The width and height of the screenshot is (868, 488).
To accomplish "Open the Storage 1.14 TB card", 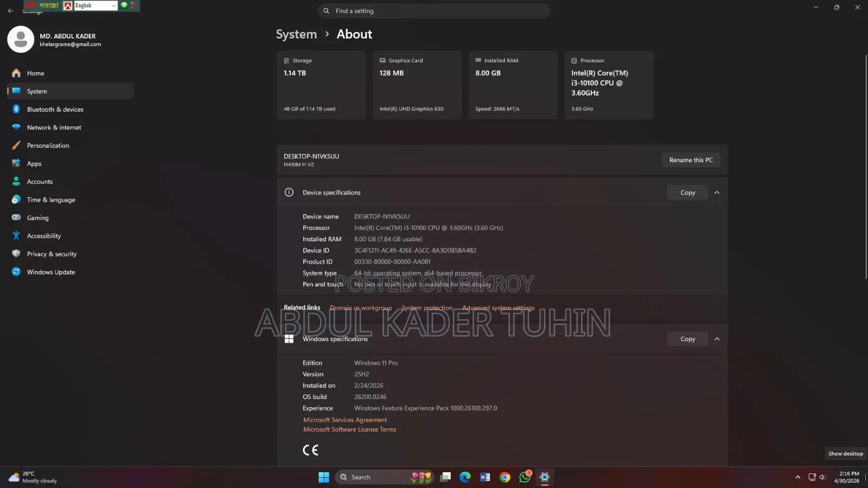I will click(321, 85).
